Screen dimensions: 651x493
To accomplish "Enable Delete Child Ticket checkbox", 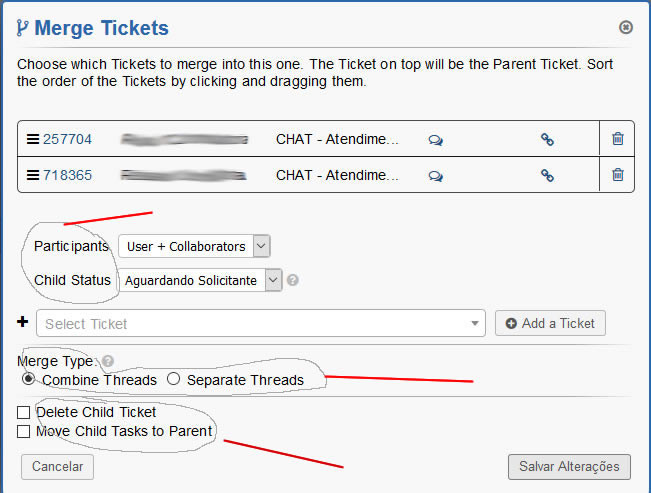I will 24,412.
